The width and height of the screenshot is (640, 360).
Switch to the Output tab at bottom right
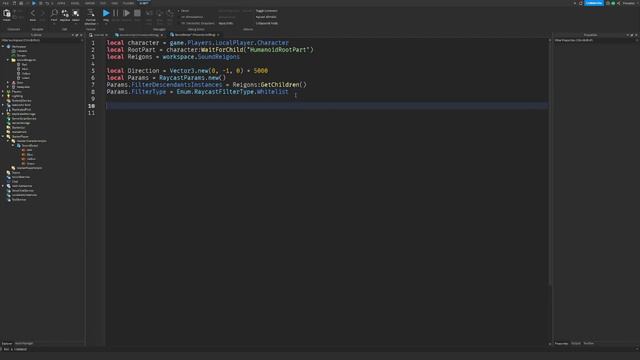point(576,344)
